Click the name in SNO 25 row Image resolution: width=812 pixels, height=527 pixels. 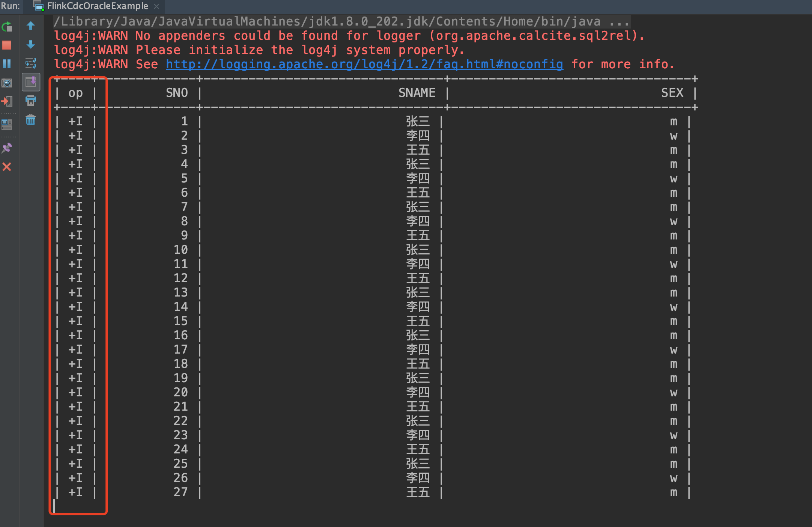[x=418, y=464]
